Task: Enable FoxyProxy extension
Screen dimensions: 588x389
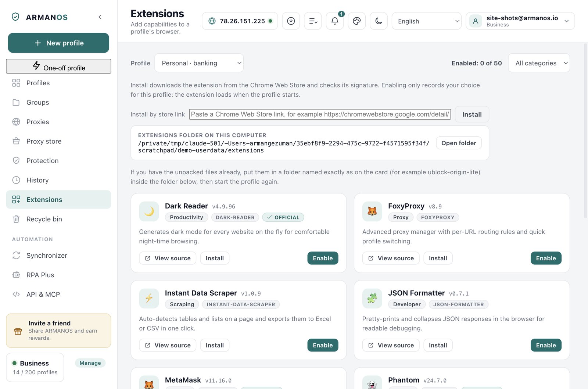Action: tap(546, 258)
